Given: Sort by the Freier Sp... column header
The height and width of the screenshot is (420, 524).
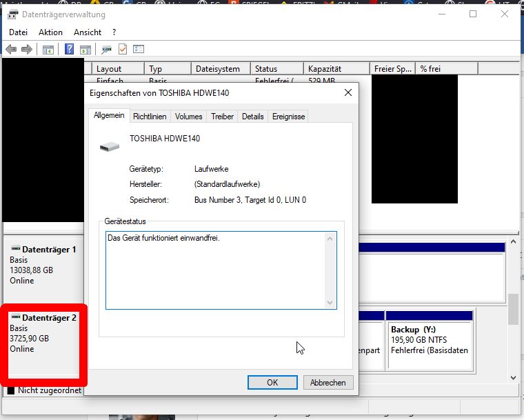Looking at the screenshot, I should click(x=393, y=69).
